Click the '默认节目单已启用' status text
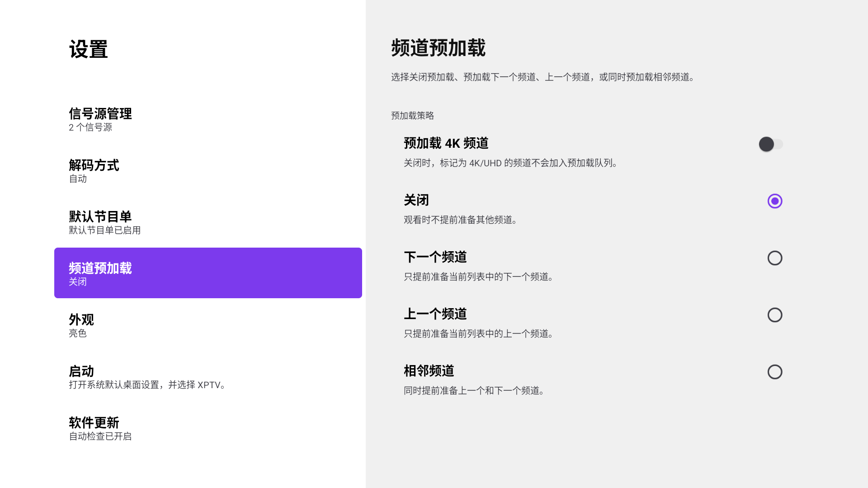Viewport: 868px width, 488px height. (x=104, y=230)
